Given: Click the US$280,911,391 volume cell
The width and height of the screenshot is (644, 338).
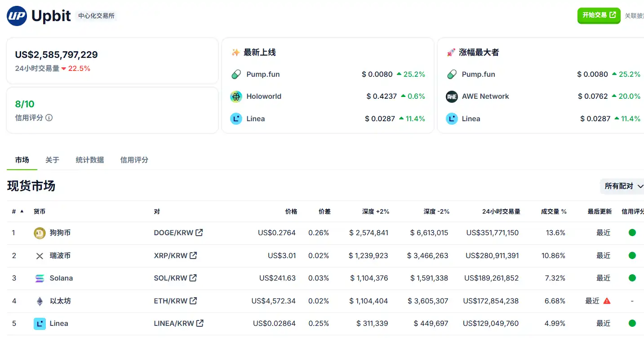Looking at the screenshot, I should pyautogui.click(x=492, y=255).
